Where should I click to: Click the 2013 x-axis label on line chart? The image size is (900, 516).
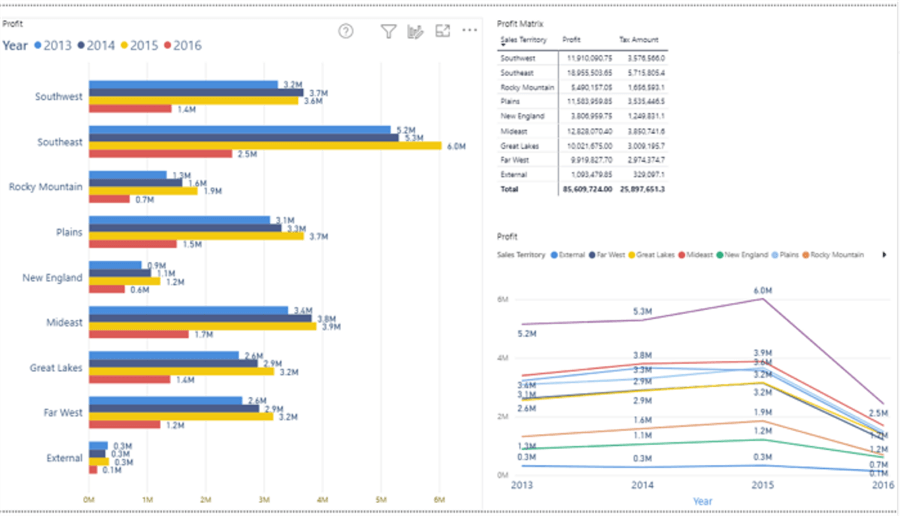coord(522,485)
